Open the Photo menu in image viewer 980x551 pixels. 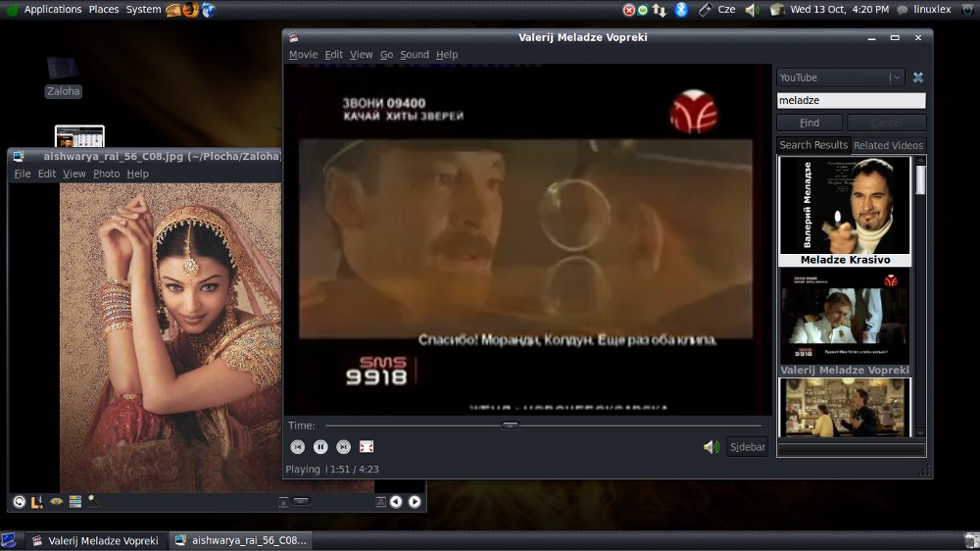tap(106, 174)
